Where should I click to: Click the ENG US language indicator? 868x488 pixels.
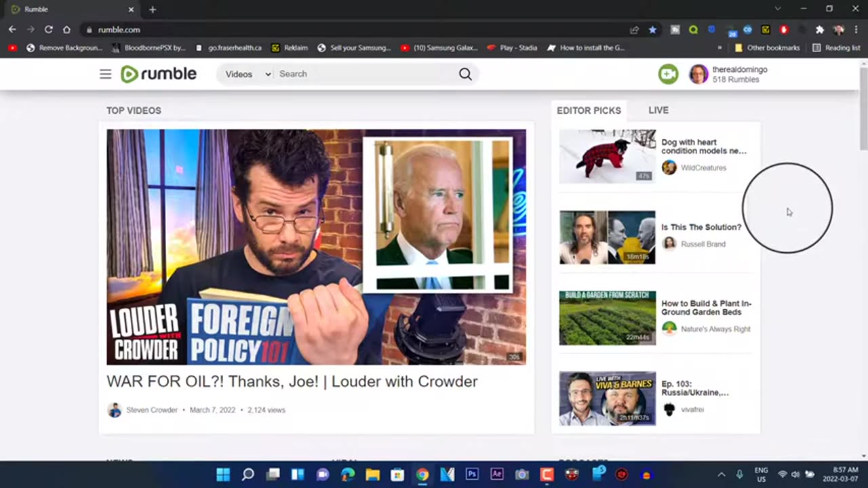[x=762, y=474]
